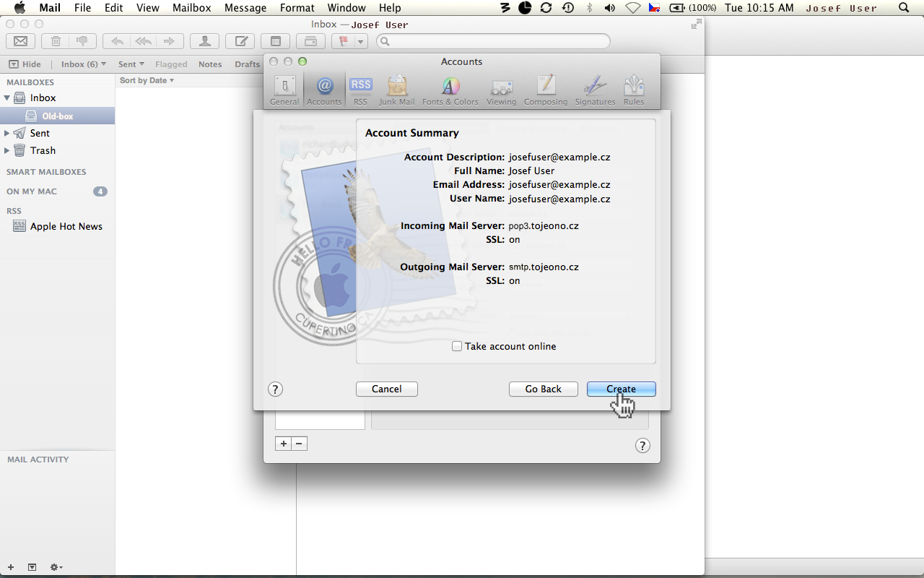Add account with plus button in Accounts window

pyautogui.click(x=284, y=444)
